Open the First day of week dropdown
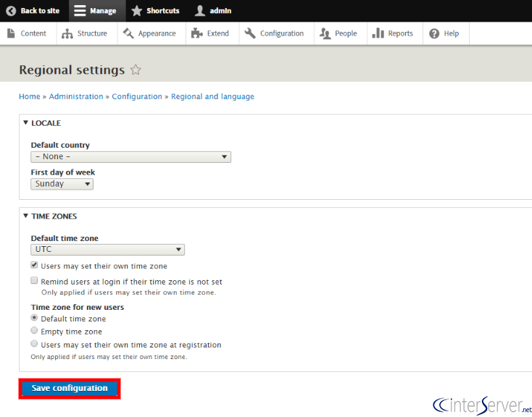 62,184
